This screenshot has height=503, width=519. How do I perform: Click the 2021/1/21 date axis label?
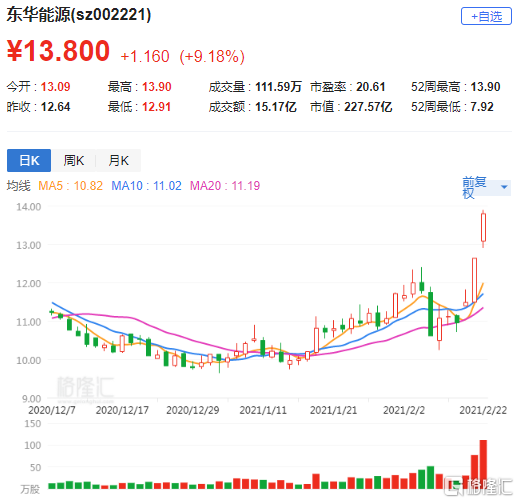333,410
